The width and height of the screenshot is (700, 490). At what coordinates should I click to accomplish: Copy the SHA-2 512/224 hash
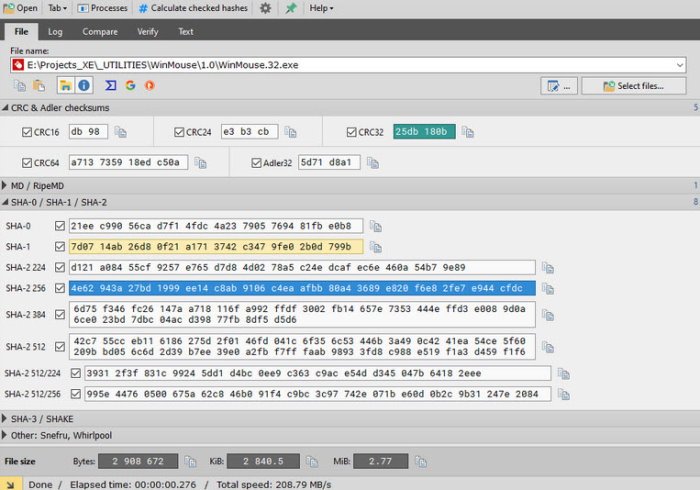563,374
